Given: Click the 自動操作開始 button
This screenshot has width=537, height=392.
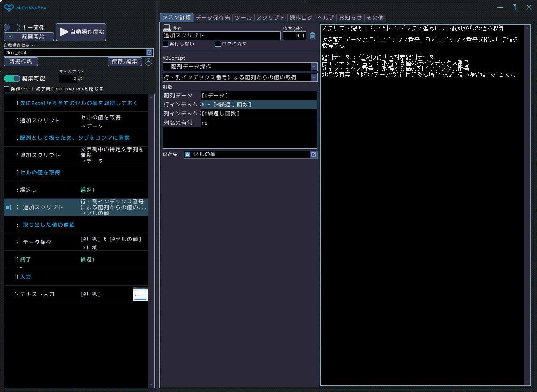Looking at the screenshot, I should point(81,32).
